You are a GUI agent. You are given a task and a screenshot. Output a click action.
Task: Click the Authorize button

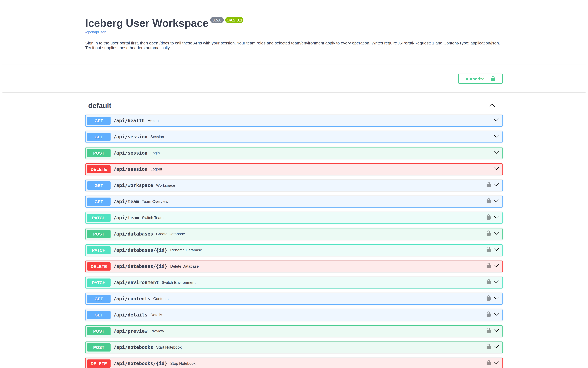point(480,79)
